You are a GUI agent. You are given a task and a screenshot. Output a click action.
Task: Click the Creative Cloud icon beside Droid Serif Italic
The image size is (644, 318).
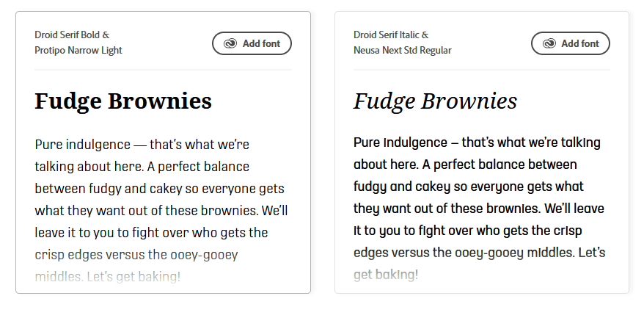(549, 44)
